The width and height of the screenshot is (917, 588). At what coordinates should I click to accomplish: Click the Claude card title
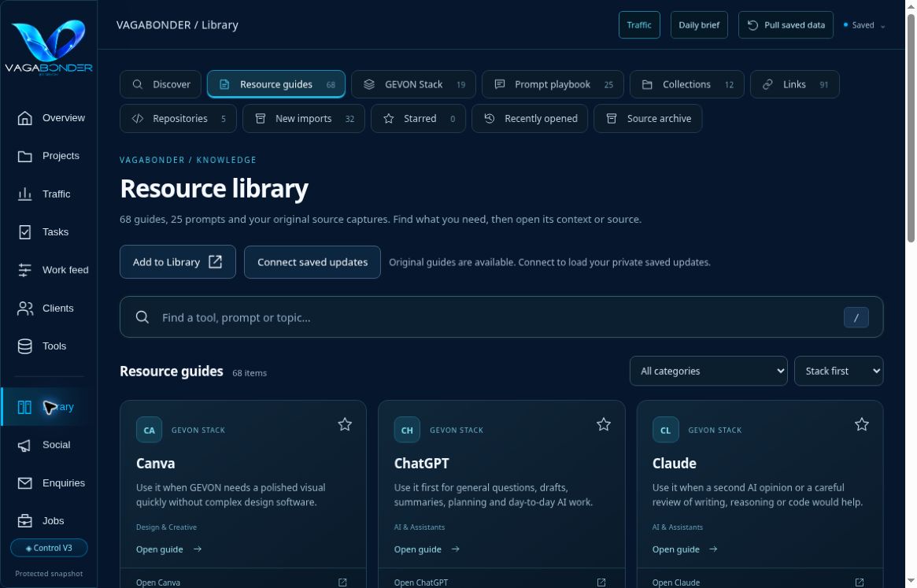675,464
